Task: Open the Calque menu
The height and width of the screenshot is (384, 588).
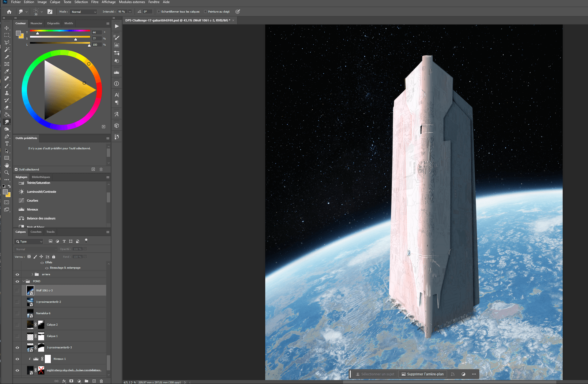Action: (55, 2)
